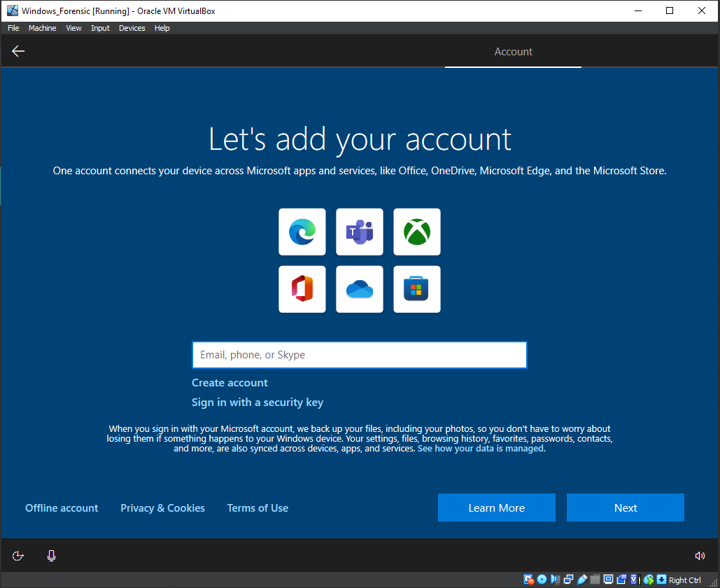Viewport: 720px width, 588px height.
Task: Open the Devices menu
Action: tap(132, 28)
